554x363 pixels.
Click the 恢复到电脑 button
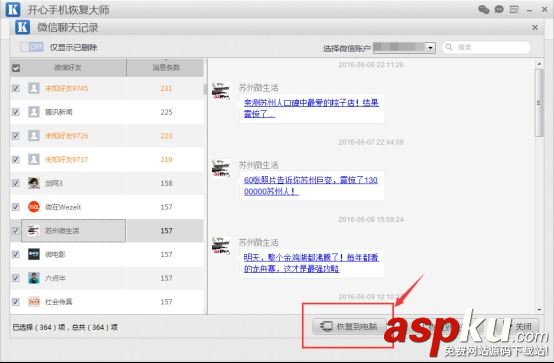click(349, 326)
